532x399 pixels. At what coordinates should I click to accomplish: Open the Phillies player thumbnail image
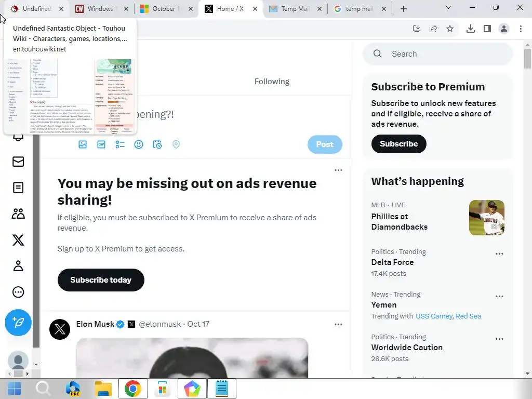tap(486, 218)
